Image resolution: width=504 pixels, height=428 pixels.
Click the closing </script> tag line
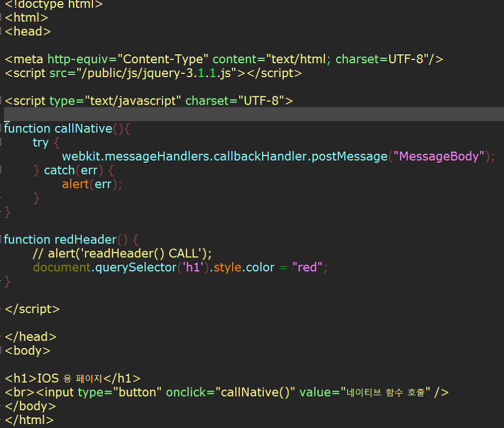point(32,309)
